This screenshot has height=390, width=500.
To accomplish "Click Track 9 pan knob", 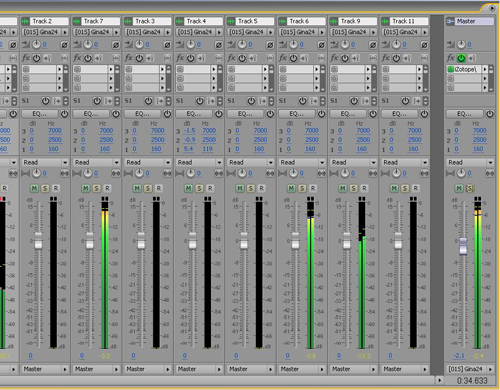I will 345,173.
